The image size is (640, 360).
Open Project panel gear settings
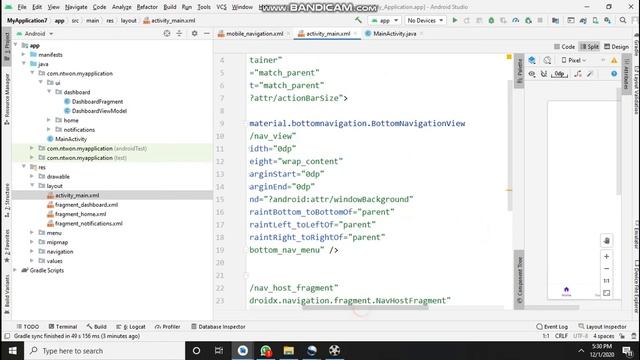point(194,33)
